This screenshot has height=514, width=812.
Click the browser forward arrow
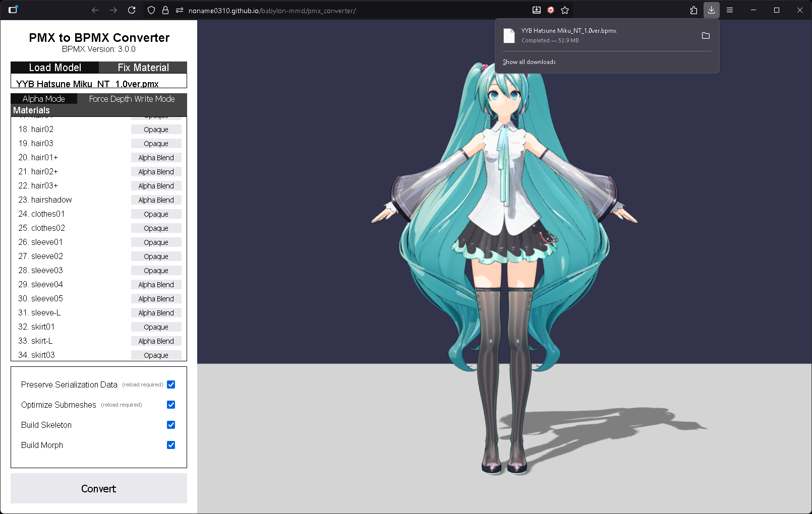pos(113,10)
